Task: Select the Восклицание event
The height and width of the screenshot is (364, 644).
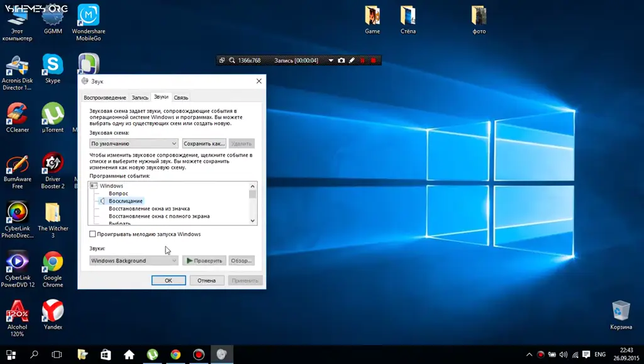Action: pyautogui.click(x=125, y=201)
